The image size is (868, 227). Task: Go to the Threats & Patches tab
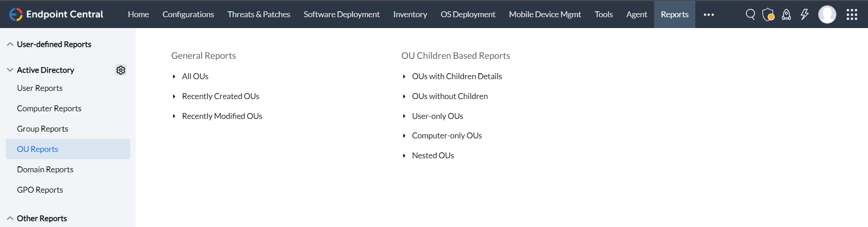tap(259, 14)
